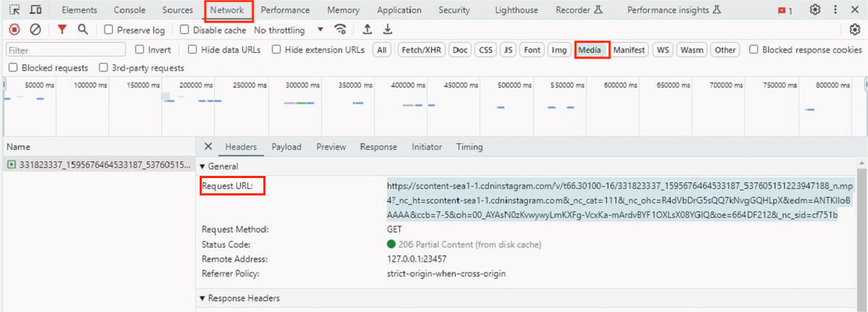The width and height of the screenshot is (868, 312).
Task: Open DevTools settings gear
Action: click(x=815, y=10)
